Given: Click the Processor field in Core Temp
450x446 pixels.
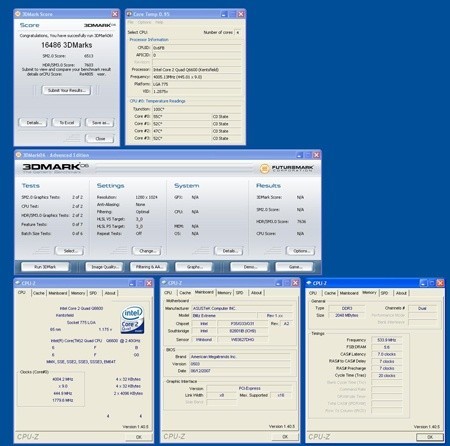Looking at the screenshot, I should pos(197,70).
